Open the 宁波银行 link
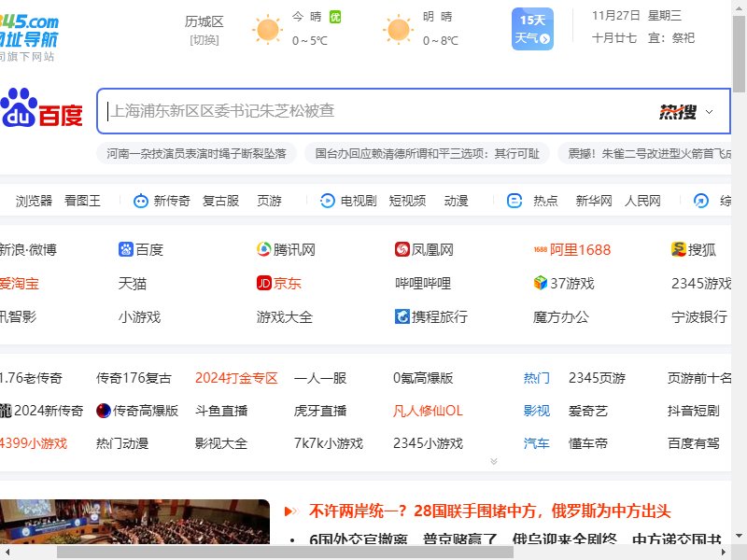Screen dimensions: 747x560 coord(699,316)
